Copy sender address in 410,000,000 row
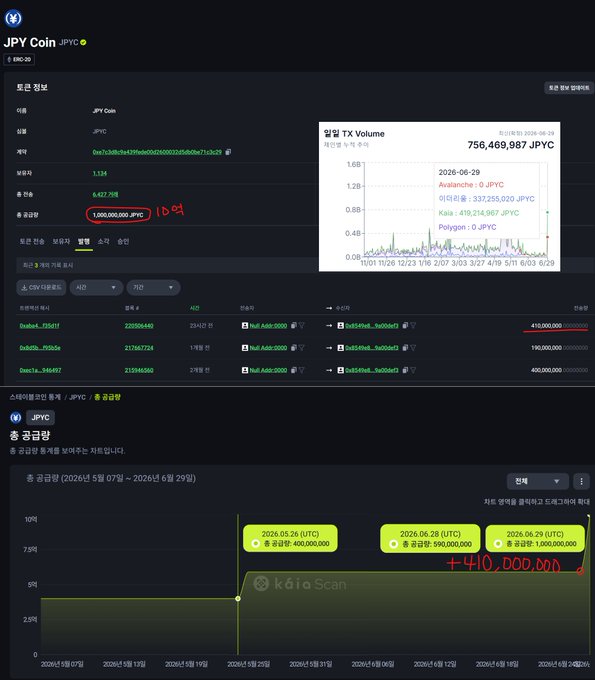Viewport: 595px width, 680px height. point(294,325)
